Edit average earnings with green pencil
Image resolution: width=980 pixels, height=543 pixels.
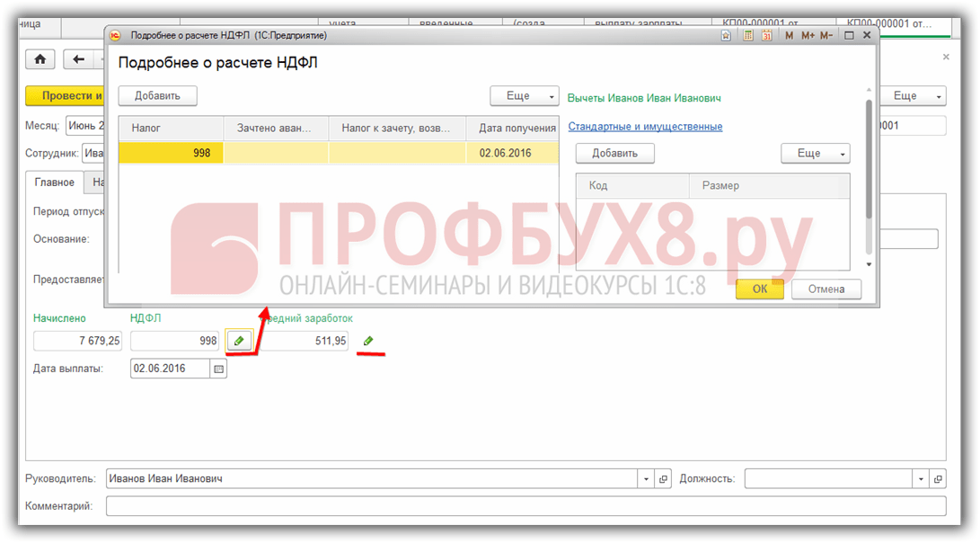click(x=368, y=341)
